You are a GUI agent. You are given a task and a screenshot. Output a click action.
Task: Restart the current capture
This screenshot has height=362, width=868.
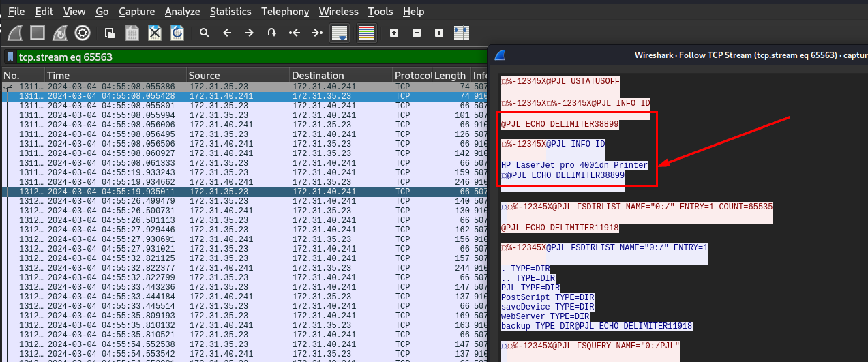click(60, 32)
